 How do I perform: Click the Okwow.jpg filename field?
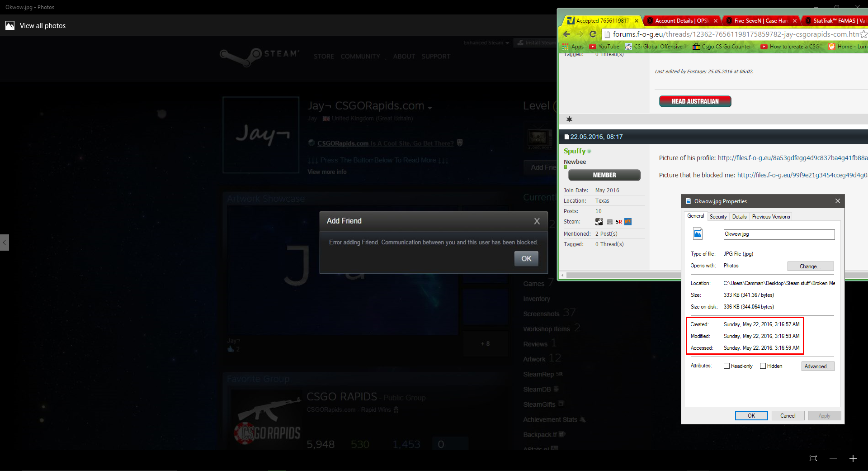click(x=778, y=234)
